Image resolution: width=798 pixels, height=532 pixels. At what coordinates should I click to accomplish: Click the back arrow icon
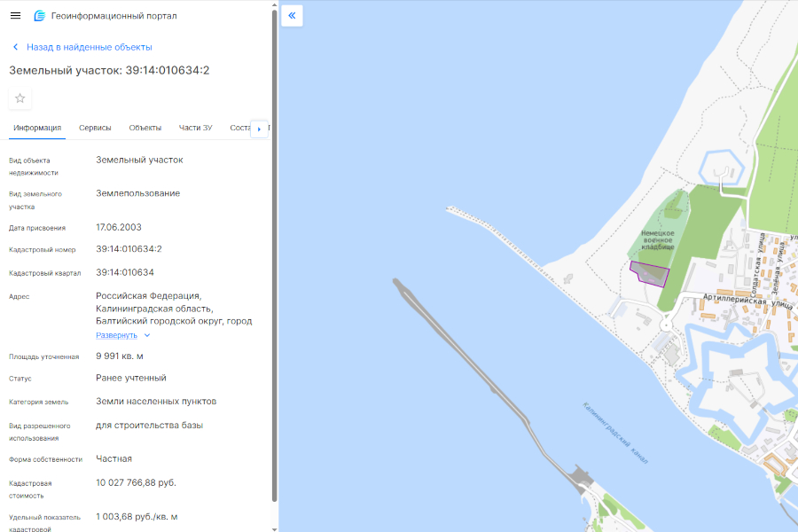[15, 47]
